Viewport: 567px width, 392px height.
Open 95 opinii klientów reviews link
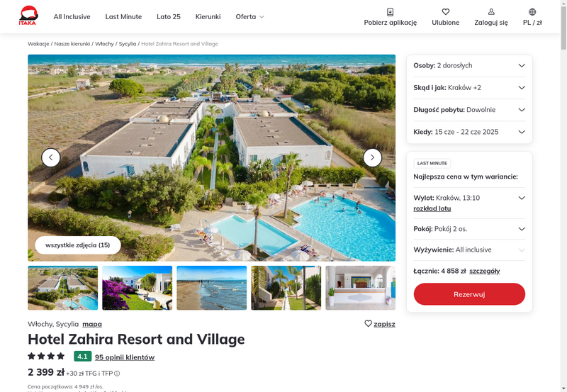coord(125,357)
